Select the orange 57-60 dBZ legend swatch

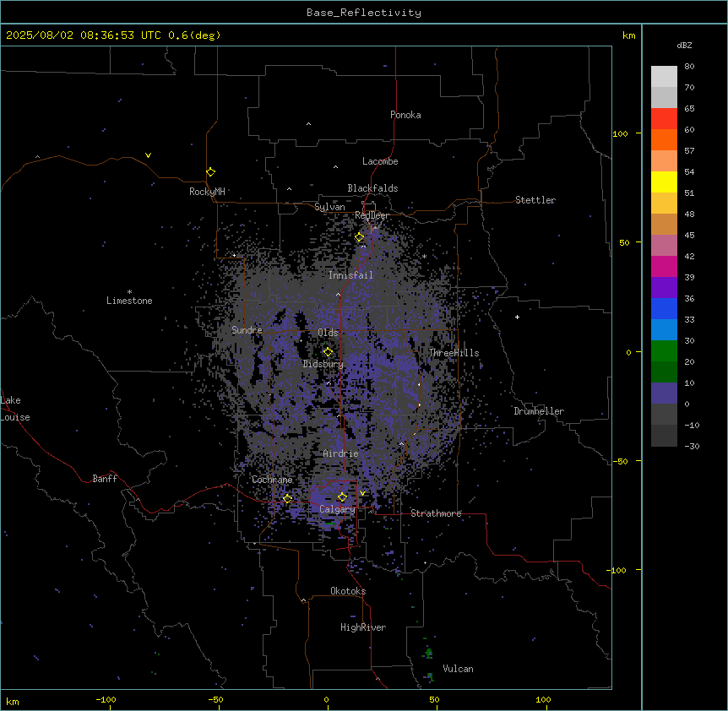pyautogui.click(x=664, y=140)
